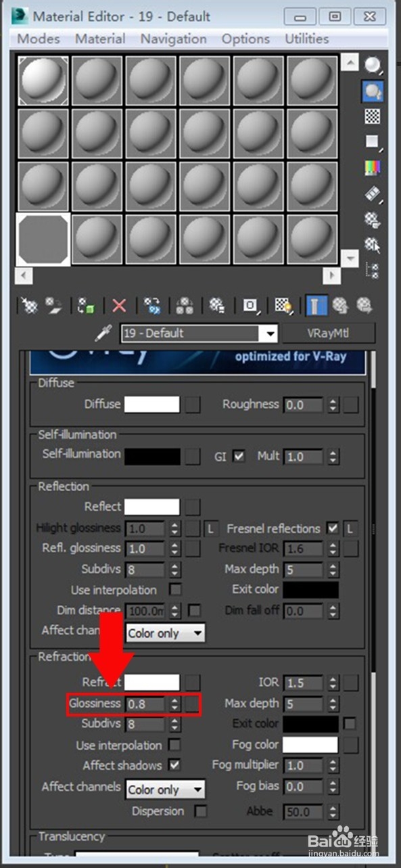401x868 pixels.
Task: Click the refraction Glossiness 0.8 value field
Action: coord(146,704)
